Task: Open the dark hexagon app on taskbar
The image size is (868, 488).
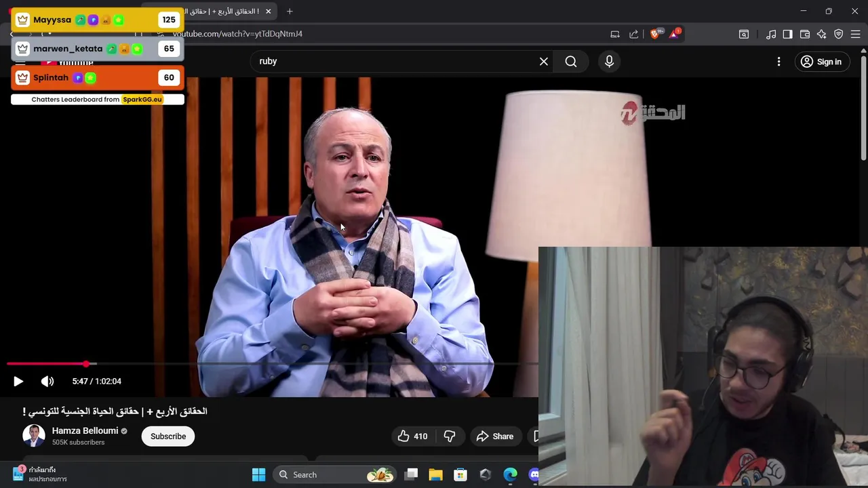Action: point(485,475)
